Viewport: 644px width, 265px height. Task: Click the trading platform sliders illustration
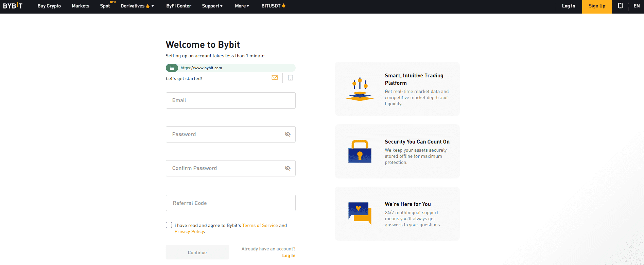click(x=360, y=89)
